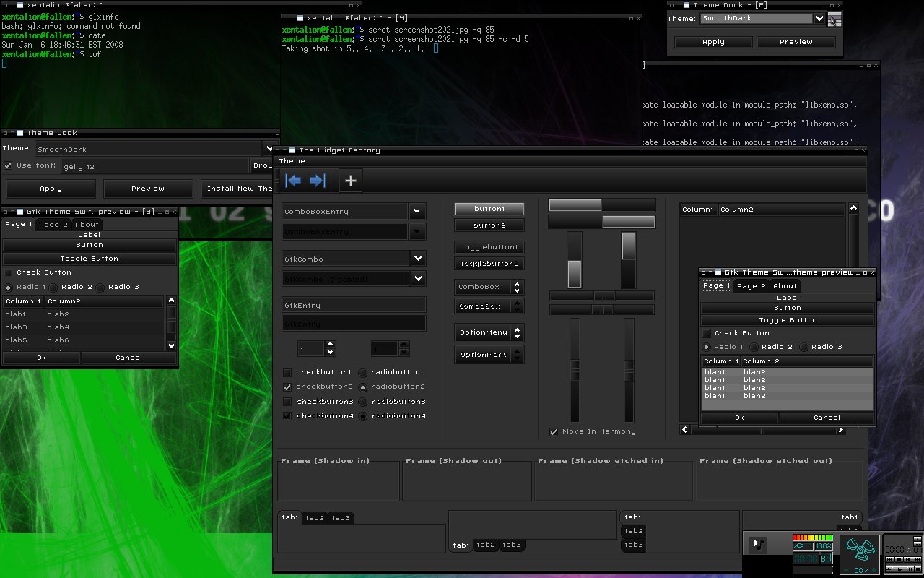The width and height of the screenshot is (924, 578).
Task: Click the fast-forward button in media player
Action: pos(908,559)
